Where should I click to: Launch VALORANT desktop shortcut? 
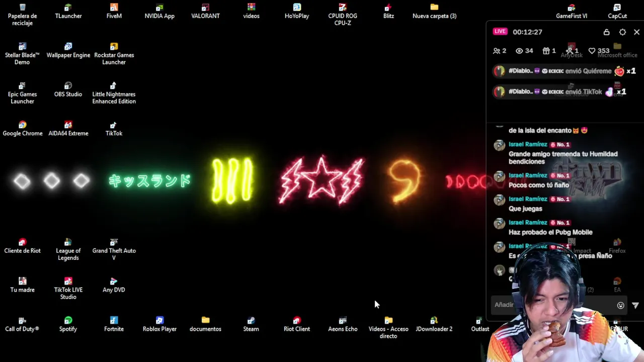tap(205, 11)
